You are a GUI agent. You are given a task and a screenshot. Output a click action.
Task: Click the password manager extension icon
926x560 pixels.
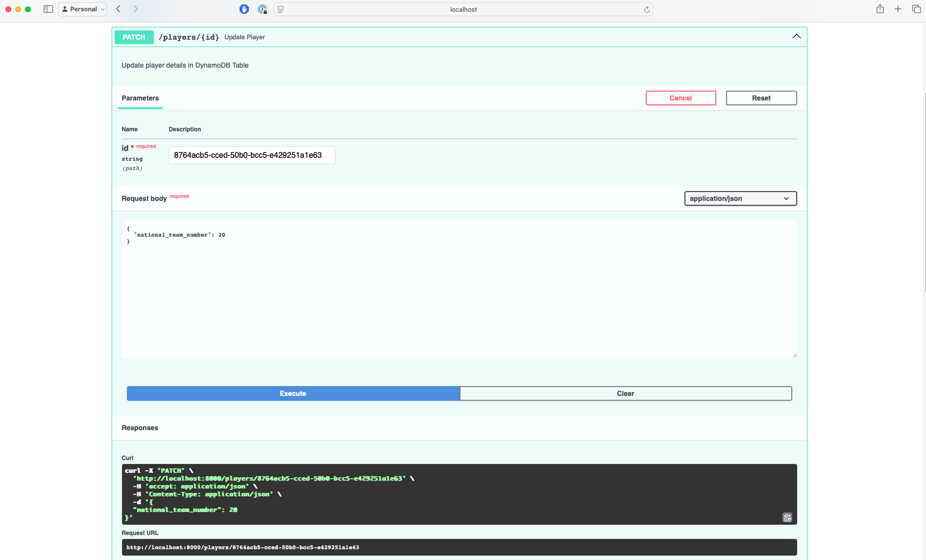262,9
